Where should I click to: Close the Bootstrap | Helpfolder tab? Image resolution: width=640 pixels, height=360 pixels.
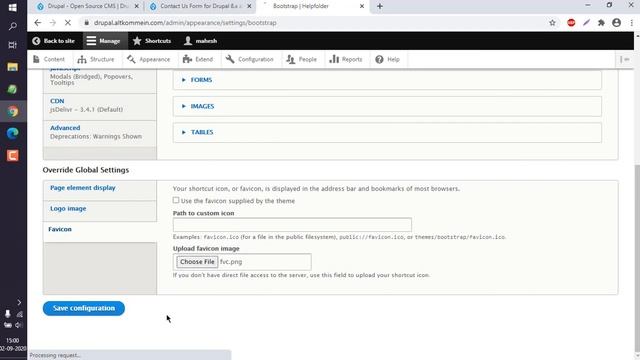pos(362,6)
